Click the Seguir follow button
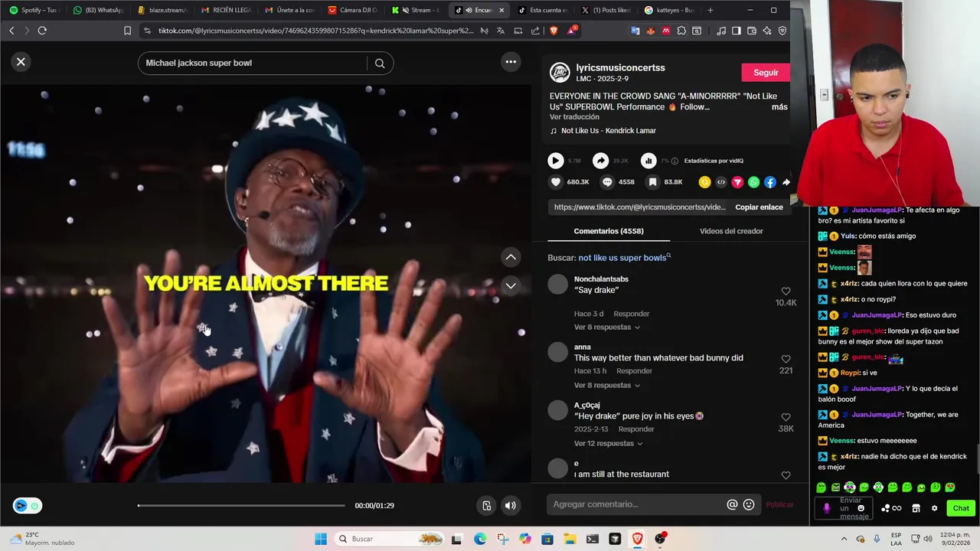 pos(766,73)
